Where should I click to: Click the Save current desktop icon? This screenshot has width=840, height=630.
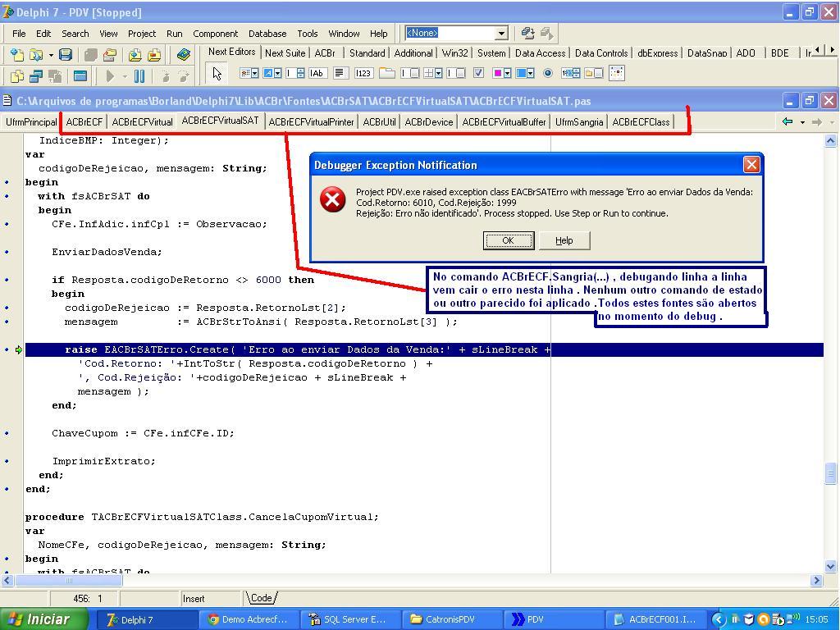527,33
